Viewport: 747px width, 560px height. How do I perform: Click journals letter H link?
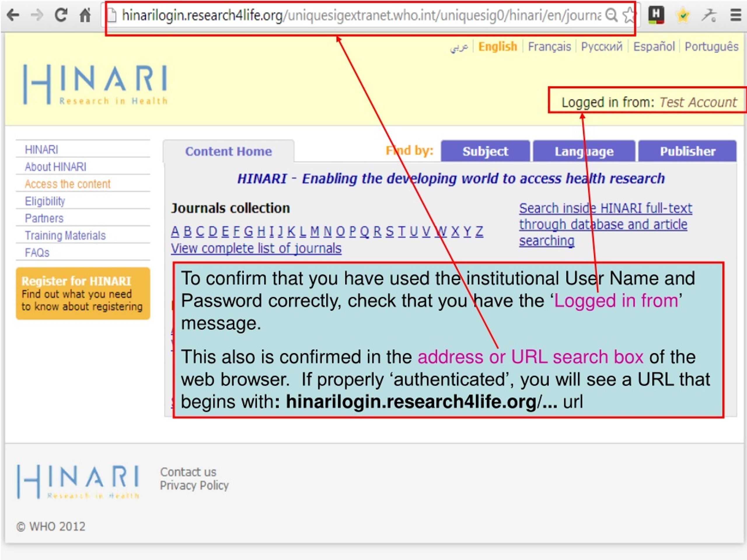(x=261, y=232)
